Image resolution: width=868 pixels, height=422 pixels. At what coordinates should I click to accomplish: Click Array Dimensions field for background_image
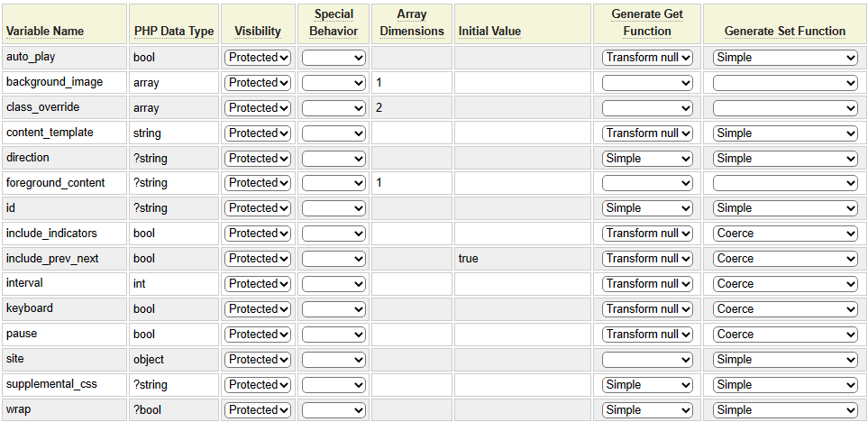click(412, 83)
